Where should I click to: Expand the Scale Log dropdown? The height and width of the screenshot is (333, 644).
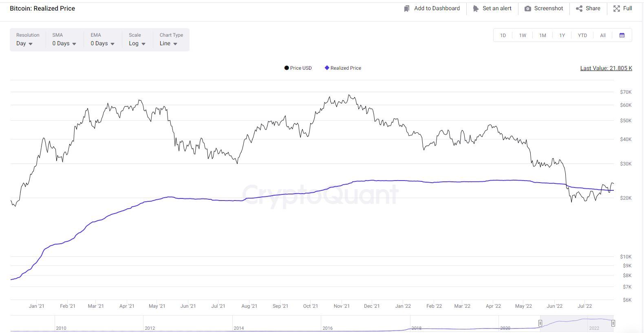(137, 44)
